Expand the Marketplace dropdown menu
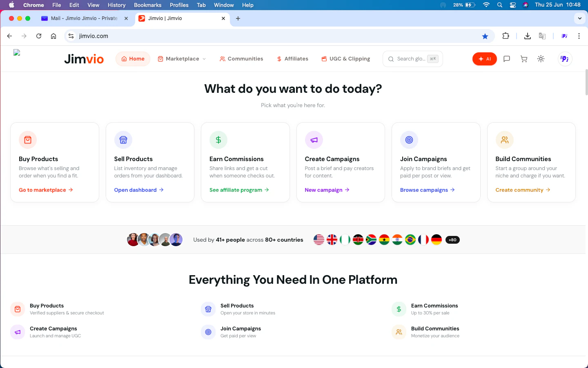The width and height of the screenshot is (588, 368). point(182,59)
